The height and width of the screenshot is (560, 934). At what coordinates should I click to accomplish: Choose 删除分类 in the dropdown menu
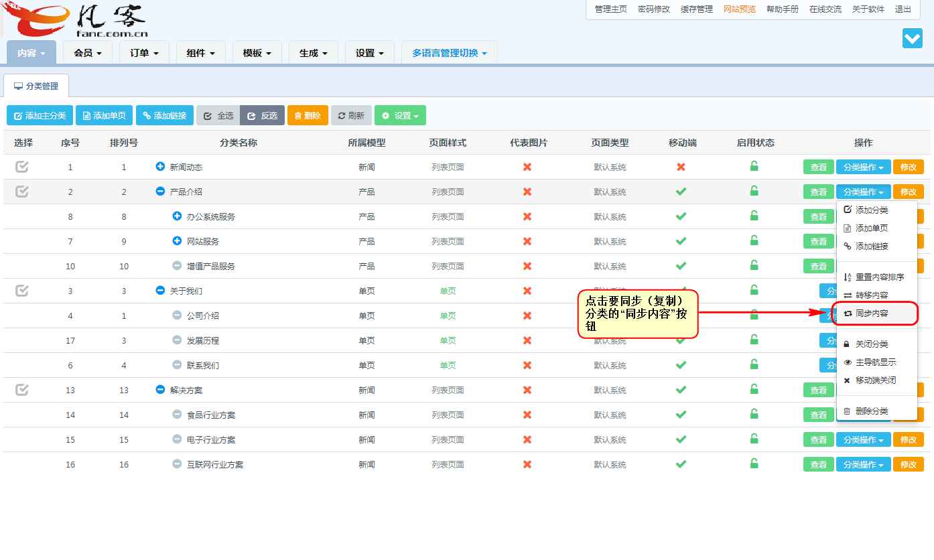pos(877,411)
